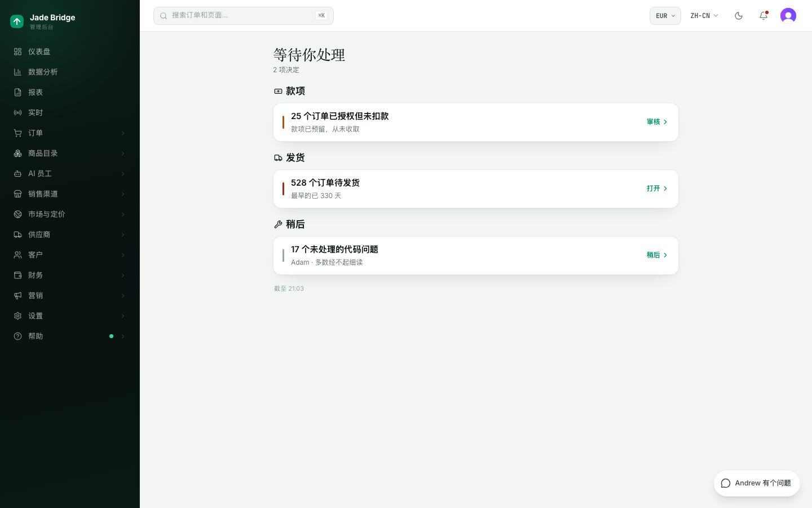
Task: Click the 款项 section heading
Action: point(295,91)
